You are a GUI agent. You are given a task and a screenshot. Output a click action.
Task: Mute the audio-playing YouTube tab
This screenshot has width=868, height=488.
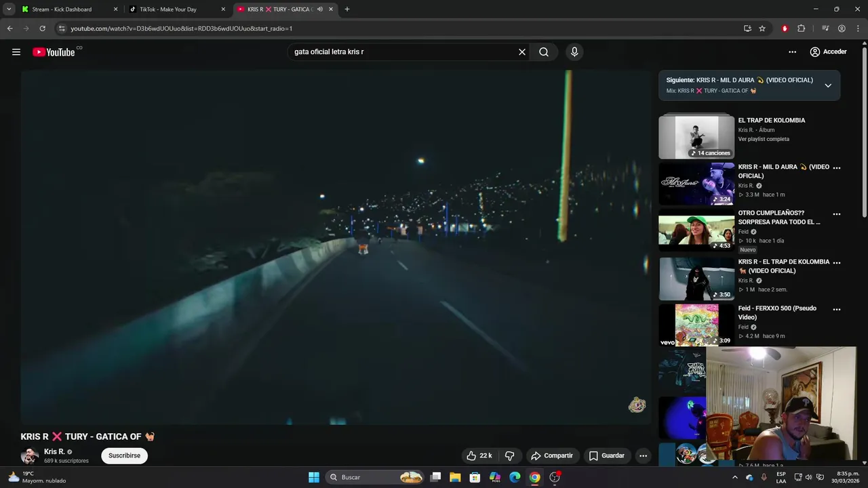click(320, 9)
